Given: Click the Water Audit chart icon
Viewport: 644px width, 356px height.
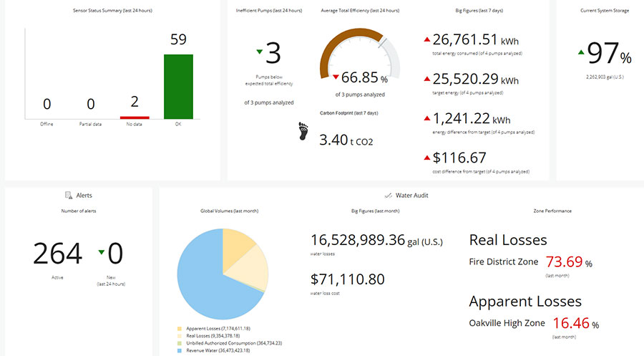Looking at the screenshot, I should point(387,195).
